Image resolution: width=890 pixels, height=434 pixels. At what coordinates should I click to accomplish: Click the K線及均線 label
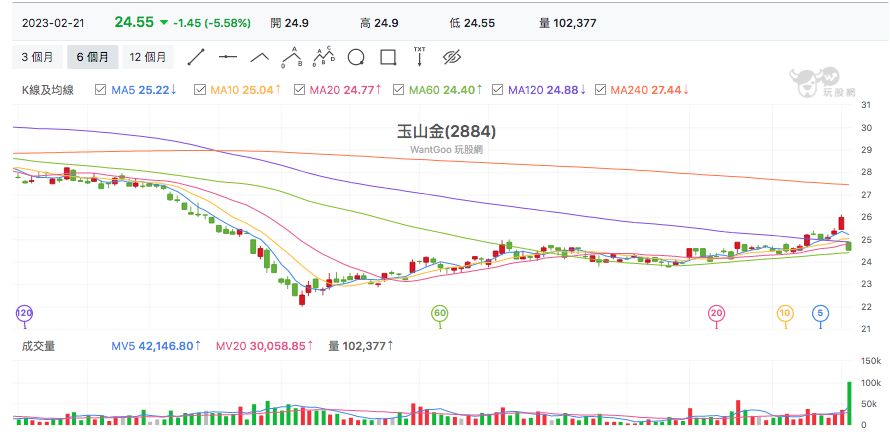(47, 90)
